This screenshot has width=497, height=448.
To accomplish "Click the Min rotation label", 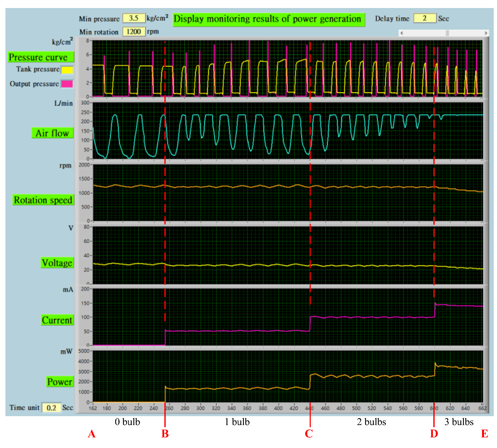I will tap(99, 32).
